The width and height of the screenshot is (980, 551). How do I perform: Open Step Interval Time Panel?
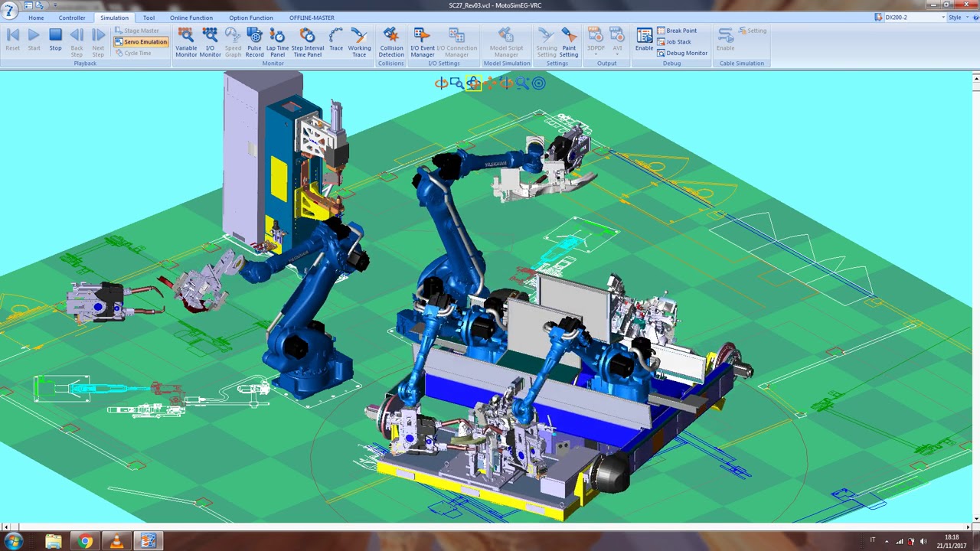308,42
